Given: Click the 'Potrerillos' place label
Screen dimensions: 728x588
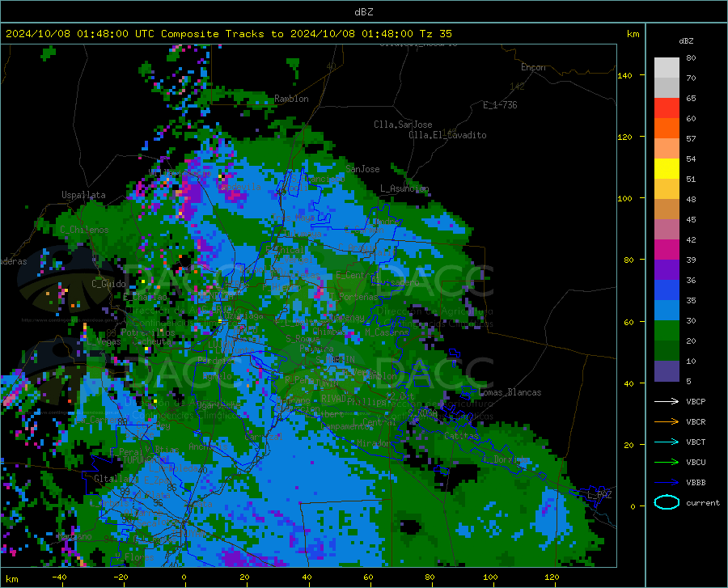Looking at the screenshot, I should click(x=148, y=332).
